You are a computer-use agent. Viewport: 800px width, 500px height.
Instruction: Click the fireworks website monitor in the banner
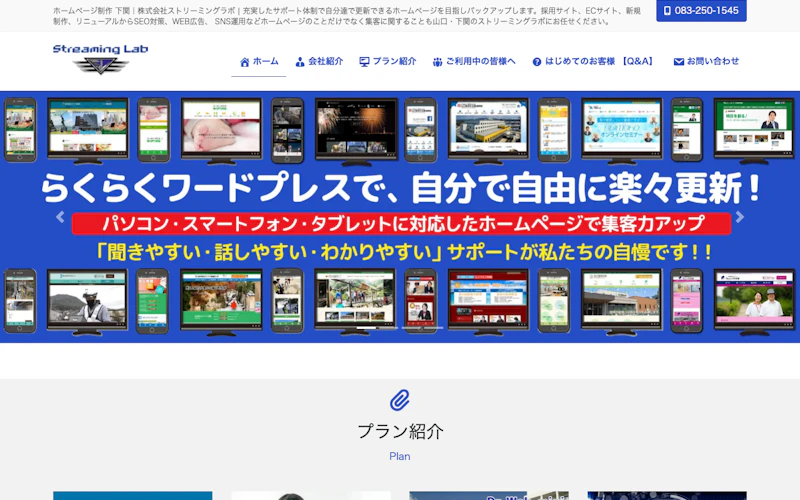[356, 132]
